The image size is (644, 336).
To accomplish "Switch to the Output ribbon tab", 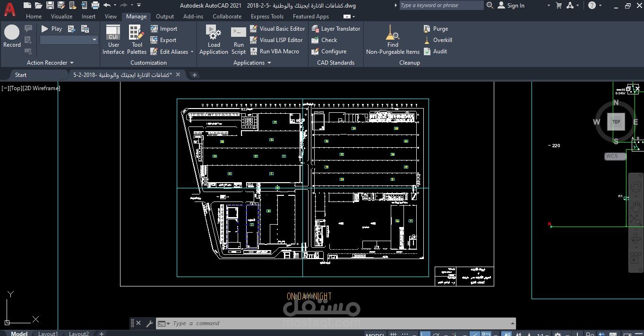I will pos(165,17).
